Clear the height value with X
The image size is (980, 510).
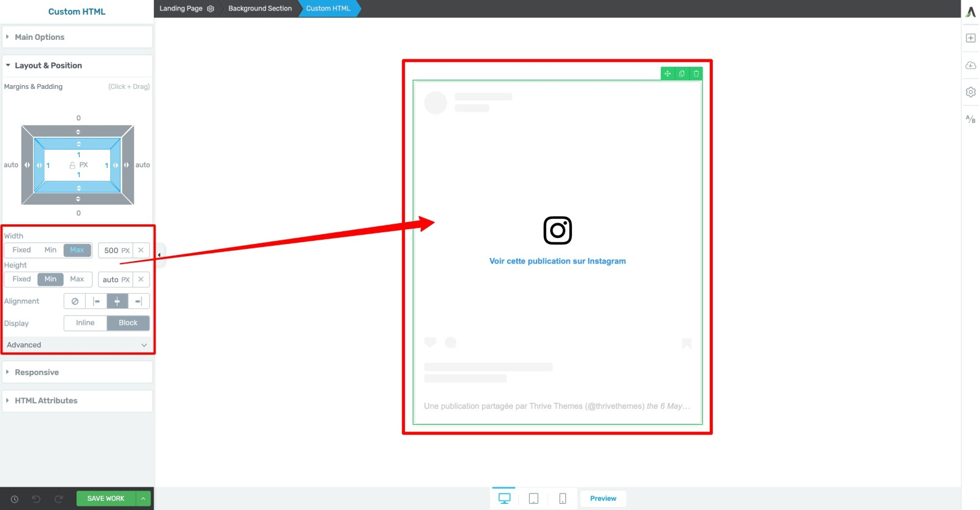(x=141, y=280)
